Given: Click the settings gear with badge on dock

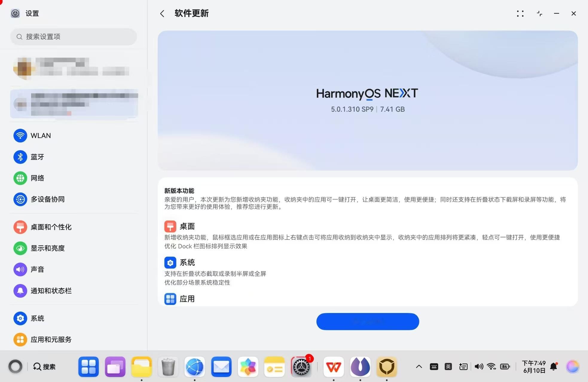Looking at the screenshot, I should (301, 366).
